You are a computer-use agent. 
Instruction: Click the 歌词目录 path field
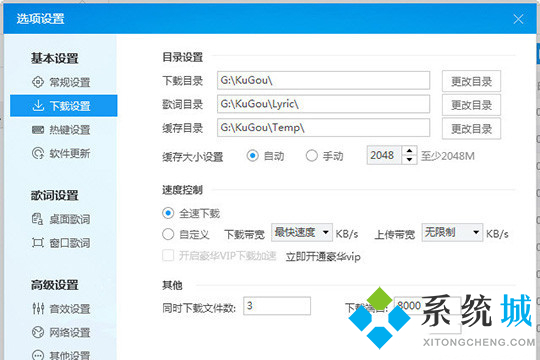point(323,104)
